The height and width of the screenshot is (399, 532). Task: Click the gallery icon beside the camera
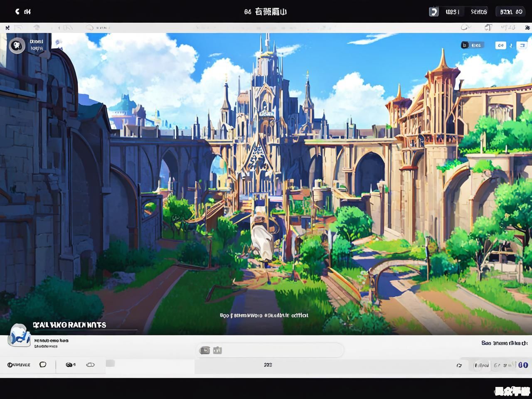point(217,350)
